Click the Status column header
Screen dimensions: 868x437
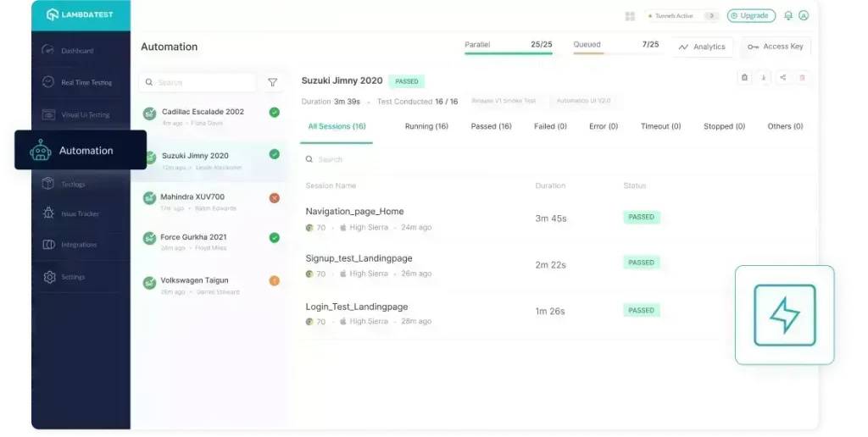(634, 185)
